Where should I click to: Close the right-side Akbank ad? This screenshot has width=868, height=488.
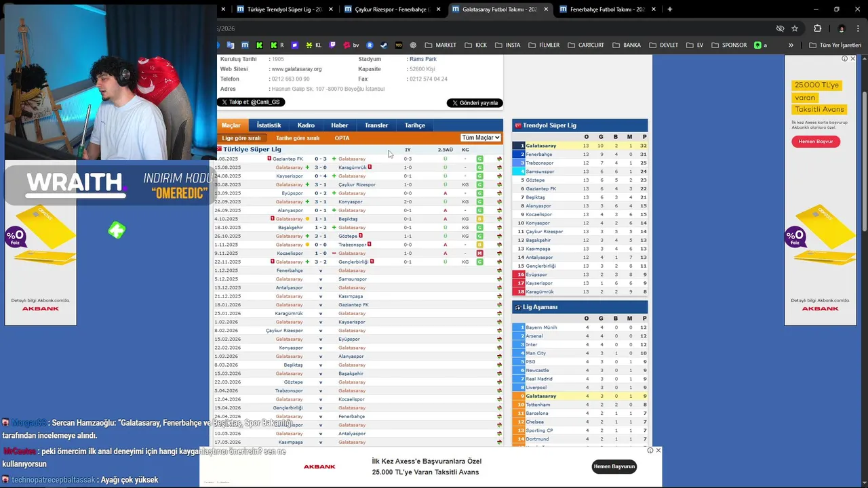pyautogui.click(x=853, y=59)
